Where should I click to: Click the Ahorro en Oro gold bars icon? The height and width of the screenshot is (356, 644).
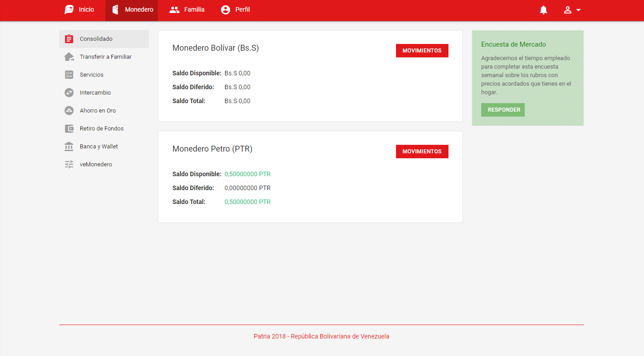[x=69, y=111]
